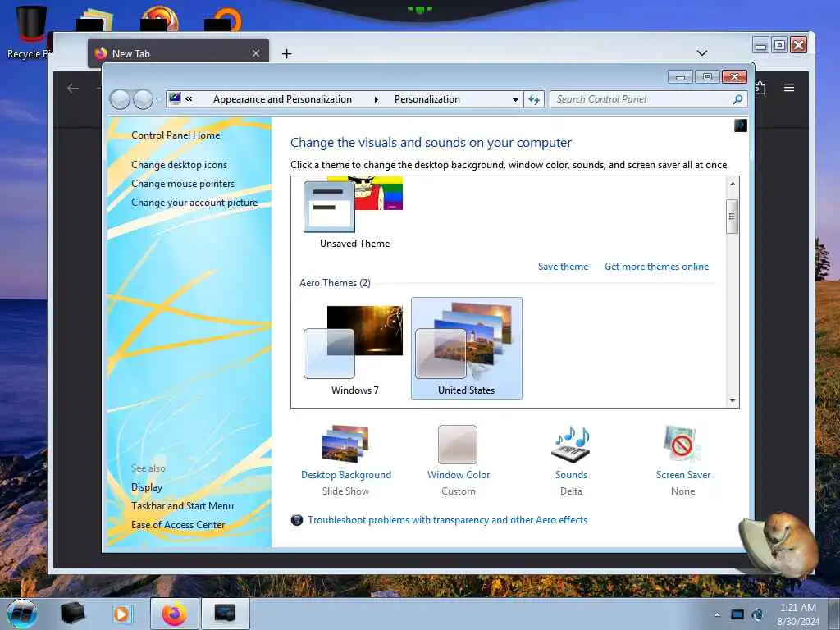Open Troubleshoot problems with transparency link
Screen dimensions: 840x630
(447, 519)
